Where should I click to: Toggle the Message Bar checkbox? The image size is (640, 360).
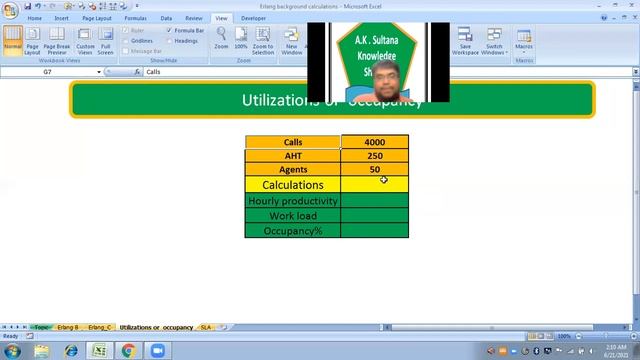click(x=126, y=51)
